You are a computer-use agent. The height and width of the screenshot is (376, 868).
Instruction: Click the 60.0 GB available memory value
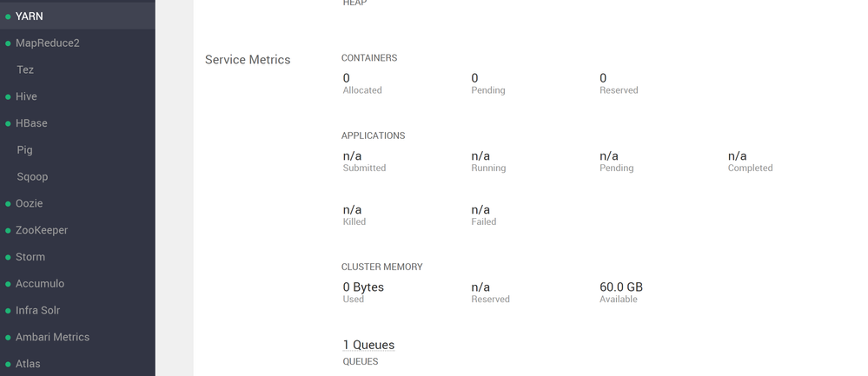tap(621, 287)
